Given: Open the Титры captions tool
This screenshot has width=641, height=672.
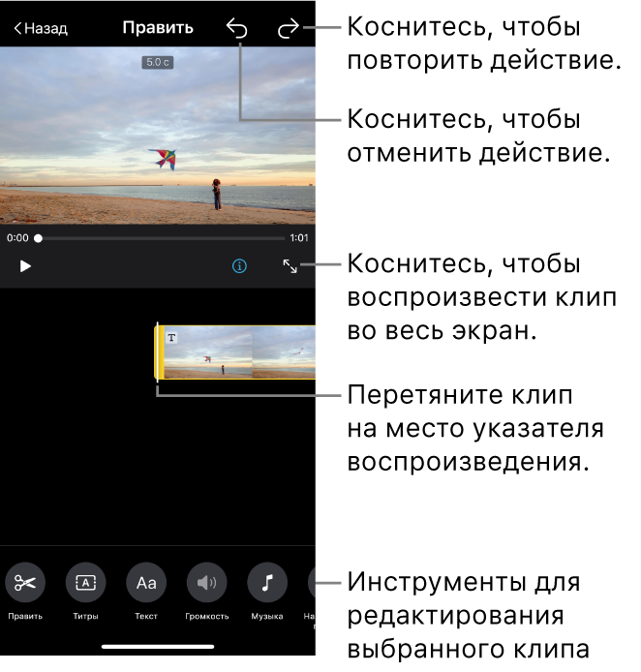Looking at the screenshot, I should pyautogui.click(x=86, y=582).
